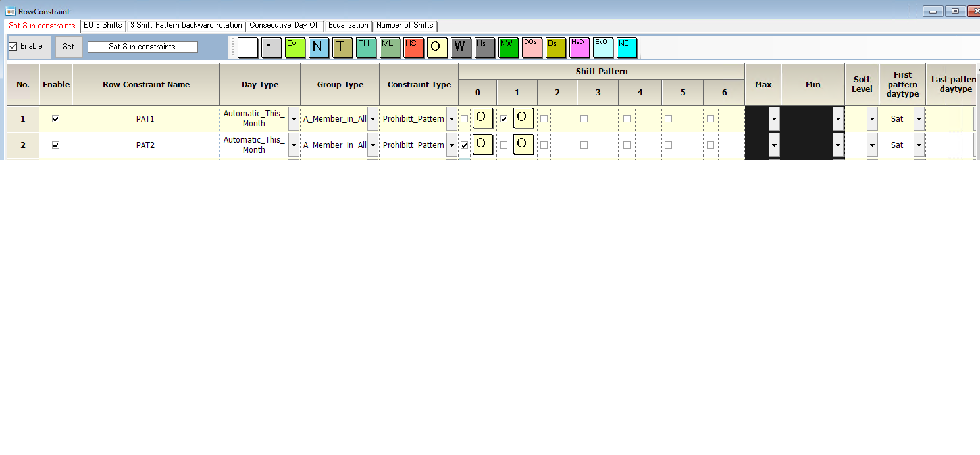Pick the green NW shift icon

pos(509,48)
